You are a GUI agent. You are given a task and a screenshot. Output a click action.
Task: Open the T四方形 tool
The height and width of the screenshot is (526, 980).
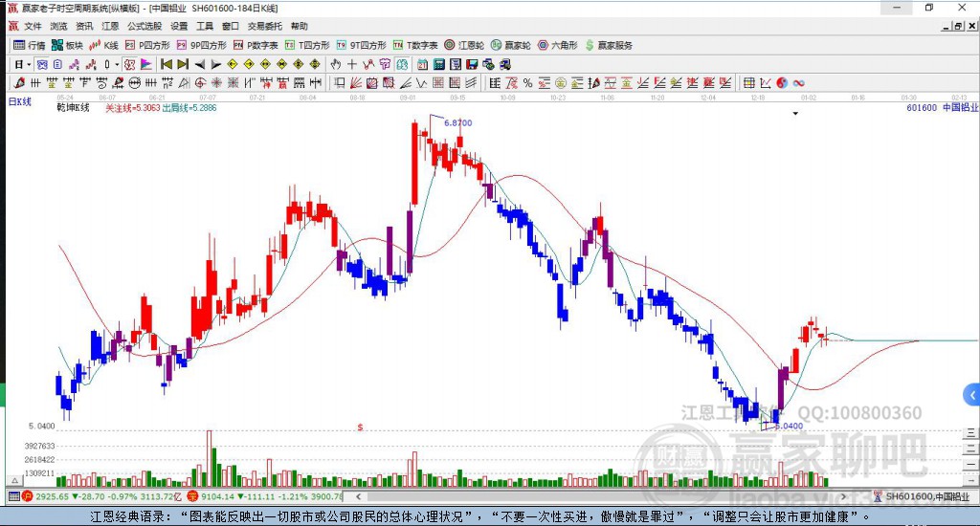pyautogui.click(x=307, y=45)
